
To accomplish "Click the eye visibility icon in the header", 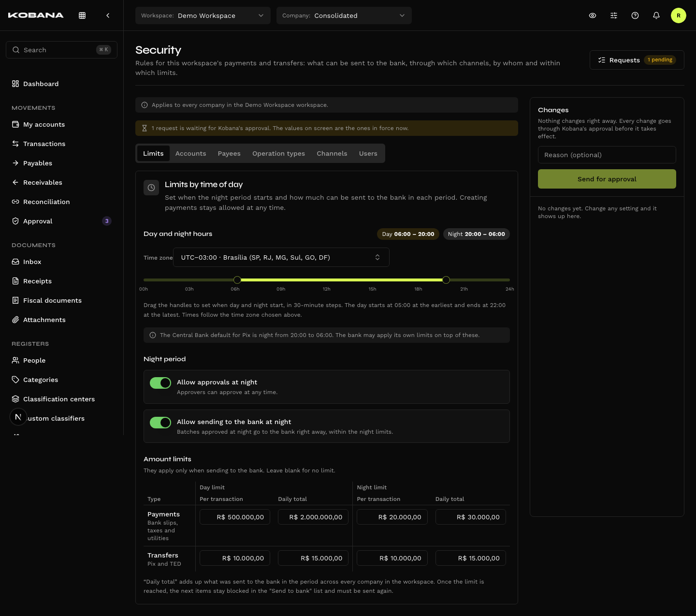I will (593, 15).
